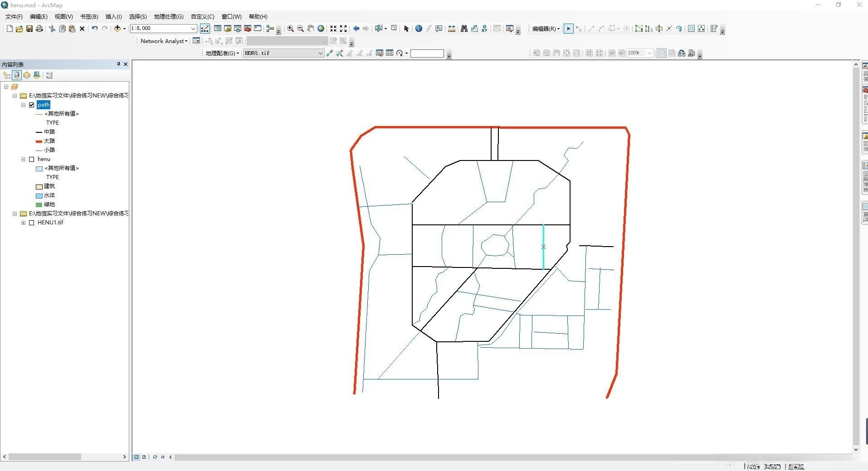
Task: Uncheck the path layer checkbox
Action: [x=32, y=105]
